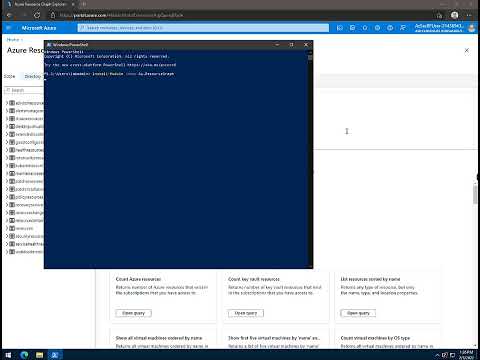480x360 pixels.
Task: Open the Azure feedback icon
Action: (x=403, y=28)
